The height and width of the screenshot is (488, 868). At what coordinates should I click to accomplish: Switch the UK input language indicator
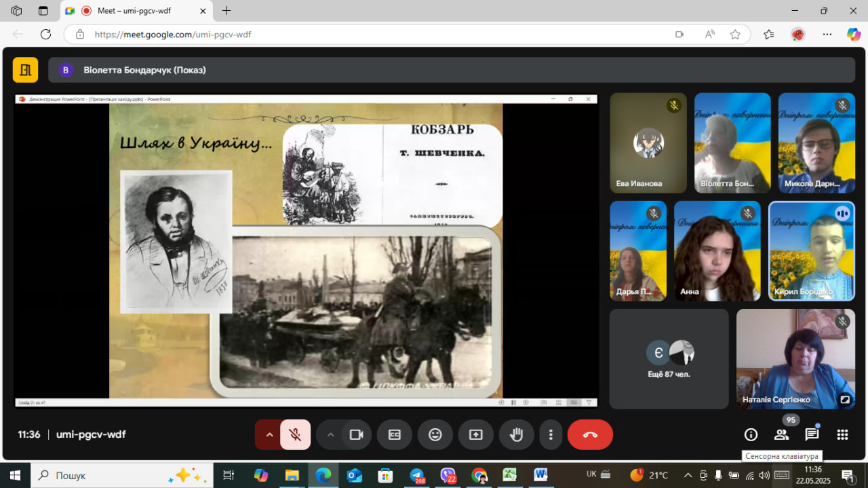coord(591,475)
